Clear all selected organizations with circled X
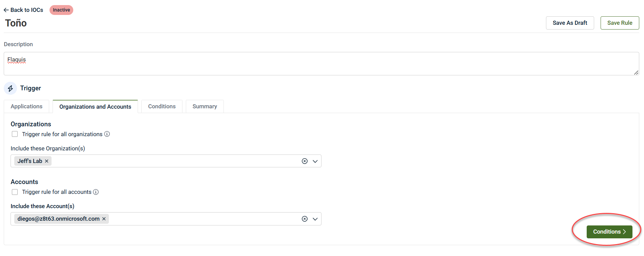644x256 pixels. 305,161
